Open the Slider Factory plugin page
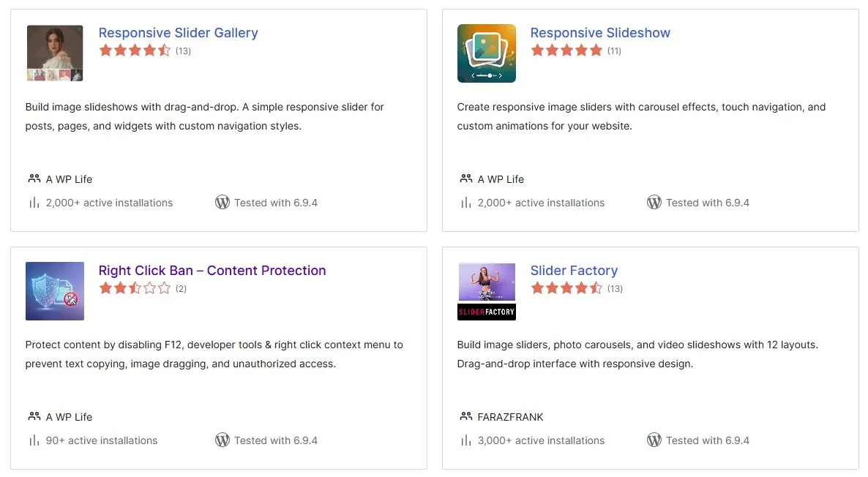The width and height of the screenshot is (868, 477). [574, 270]
